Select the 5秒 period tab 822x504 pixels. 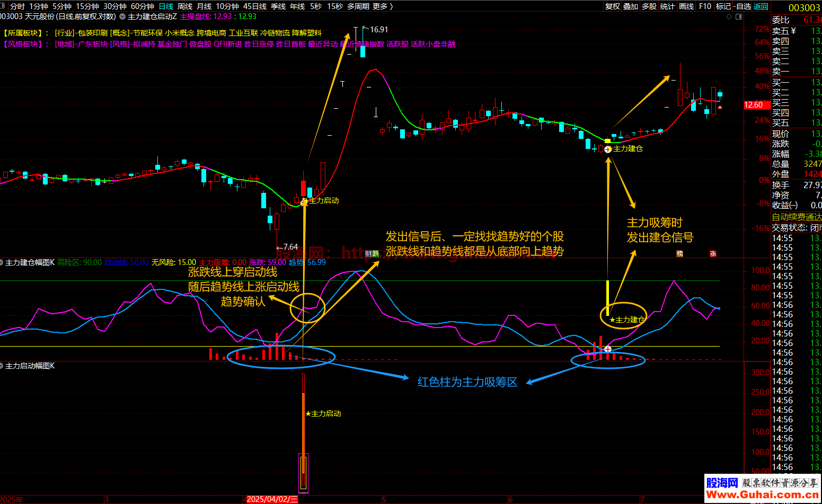[x=316, y=6]
